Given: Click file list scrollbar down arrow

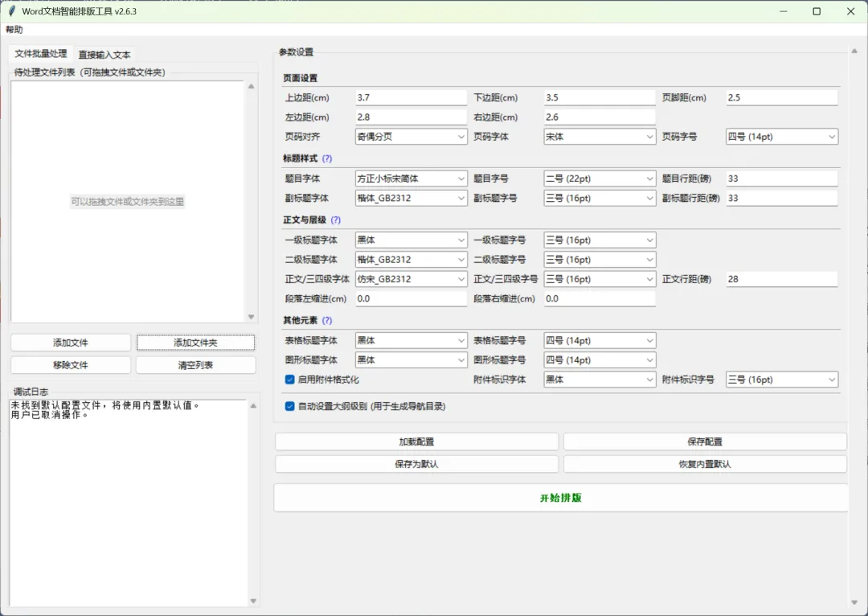Looking at the screenshot, I should point(252,317).
